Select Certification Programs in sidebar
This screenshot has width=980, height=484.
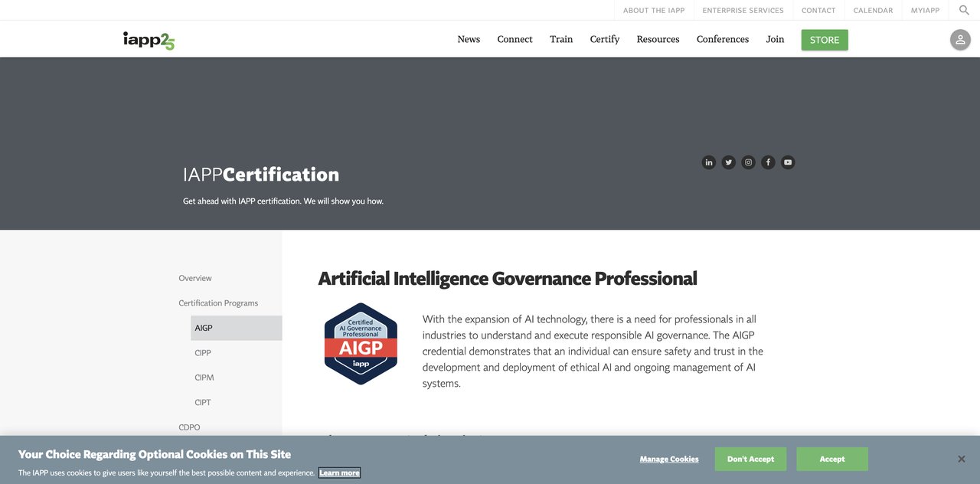click(218, 303)
